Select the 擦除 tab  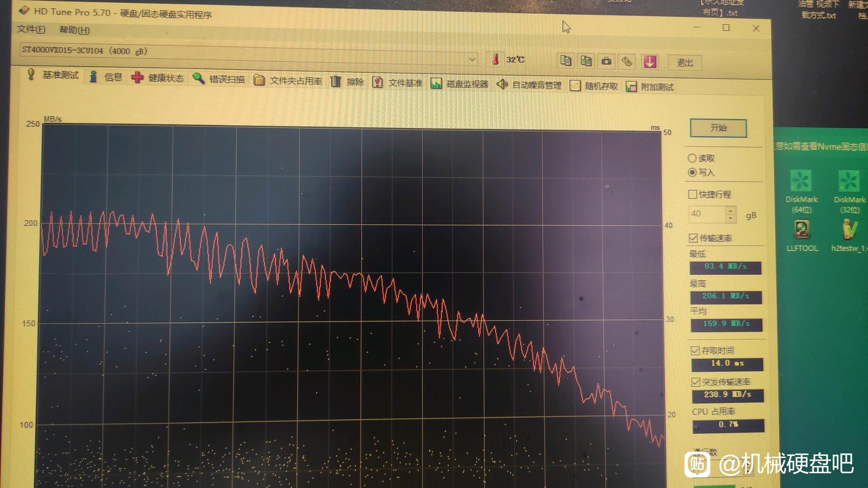[347, 82]
